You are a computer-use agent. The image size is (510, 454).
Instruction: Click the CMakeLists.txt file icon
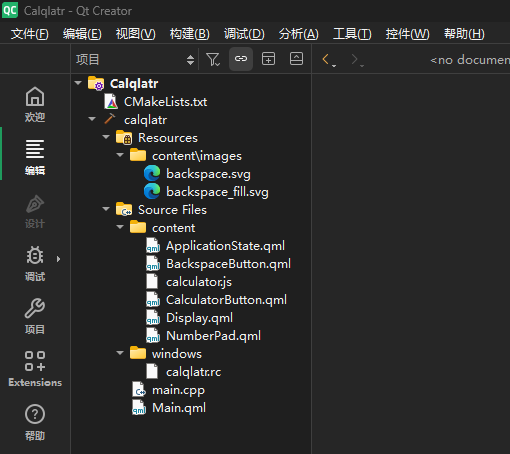111,101
